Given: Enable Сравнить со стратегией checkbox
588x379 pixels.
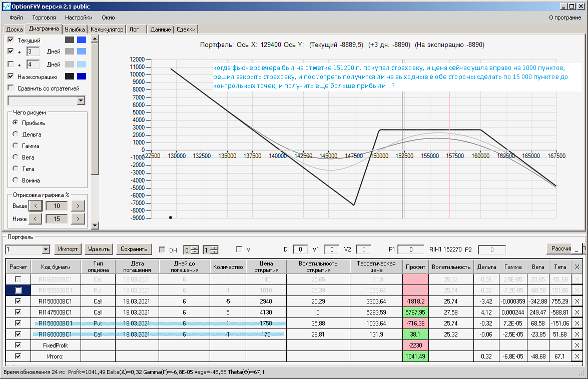Looking at the screenshot, I should point(11,88).
